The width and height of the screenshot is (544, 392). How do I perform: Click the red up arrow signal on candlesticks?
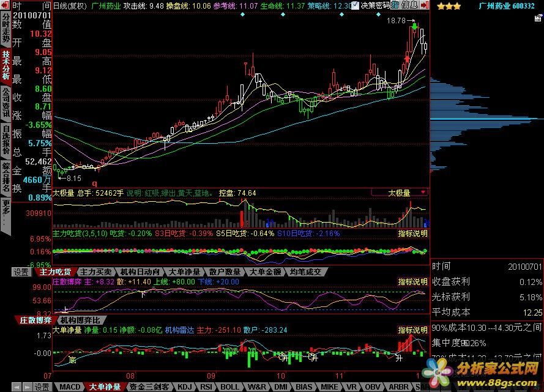click(407, 59)
